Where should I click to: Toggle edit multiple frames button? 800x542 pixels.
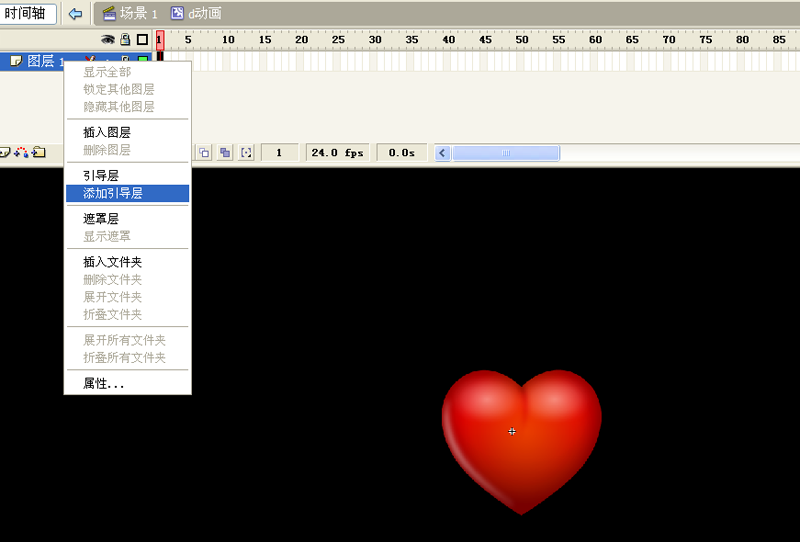(x=225, y=153)
